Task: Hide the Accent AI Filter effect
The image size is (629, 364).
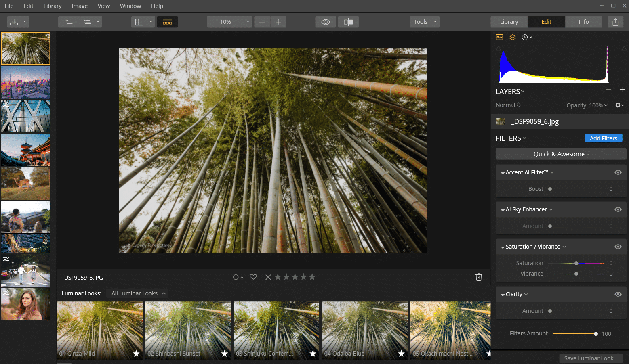Action: point(618,172)
